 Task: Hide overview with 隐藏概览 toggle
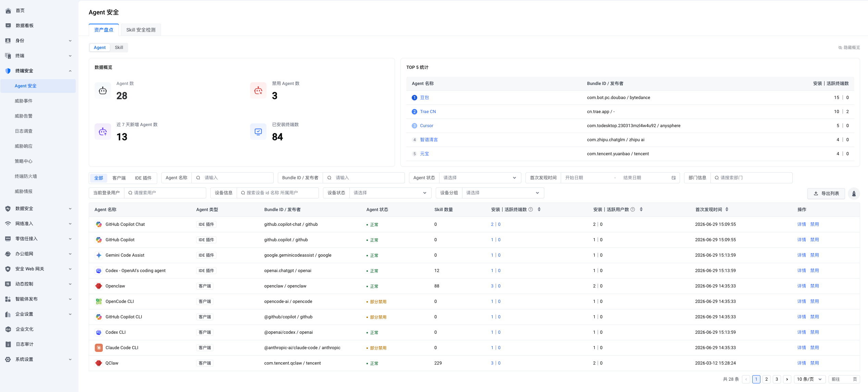[x=849, y=48]
